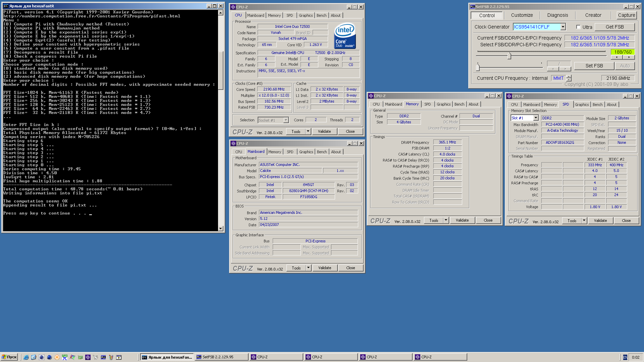644x362 pixels.
Task: Click Intel Core Duo logo in CPU-Z
Action: (345, 36)
